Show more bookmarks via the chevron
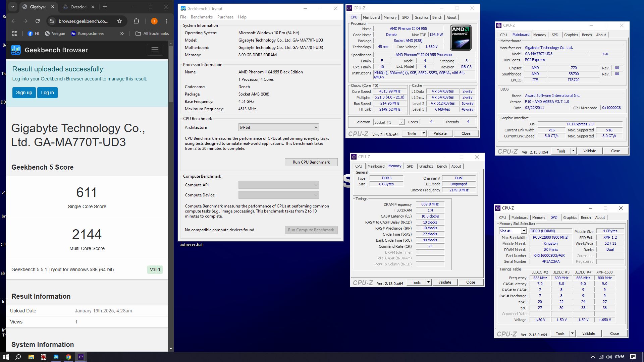The image size is (644, 362). (x=122, y=34)
